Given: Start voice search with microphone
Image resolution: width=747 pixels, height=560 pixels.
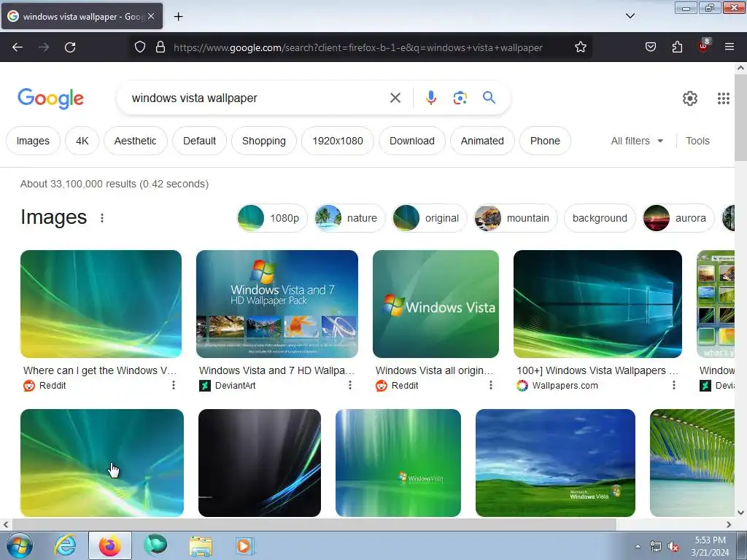Looking at the screenshot, I should (x=430, y=98).
